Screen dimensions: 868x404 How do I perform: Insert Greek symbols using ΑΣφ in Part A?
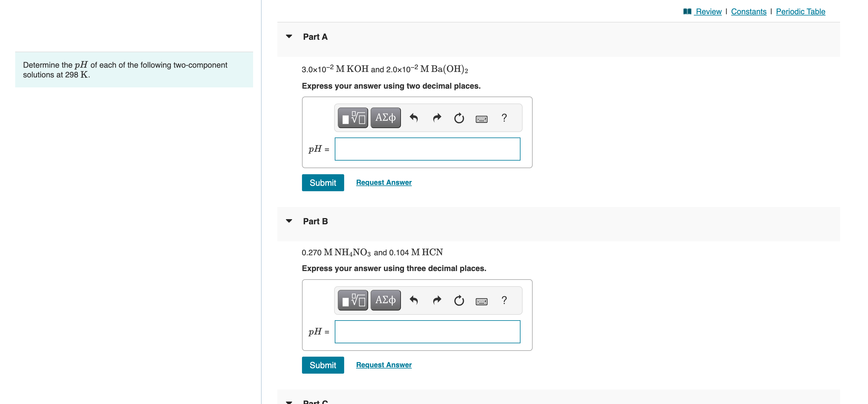click(x=385, y=118)
